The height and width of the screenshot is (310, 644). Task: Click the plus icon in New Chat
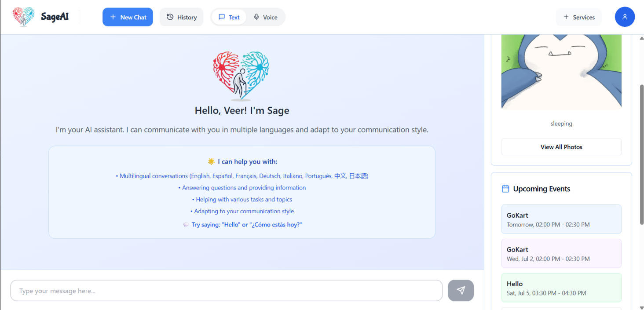tap(113, 17)
